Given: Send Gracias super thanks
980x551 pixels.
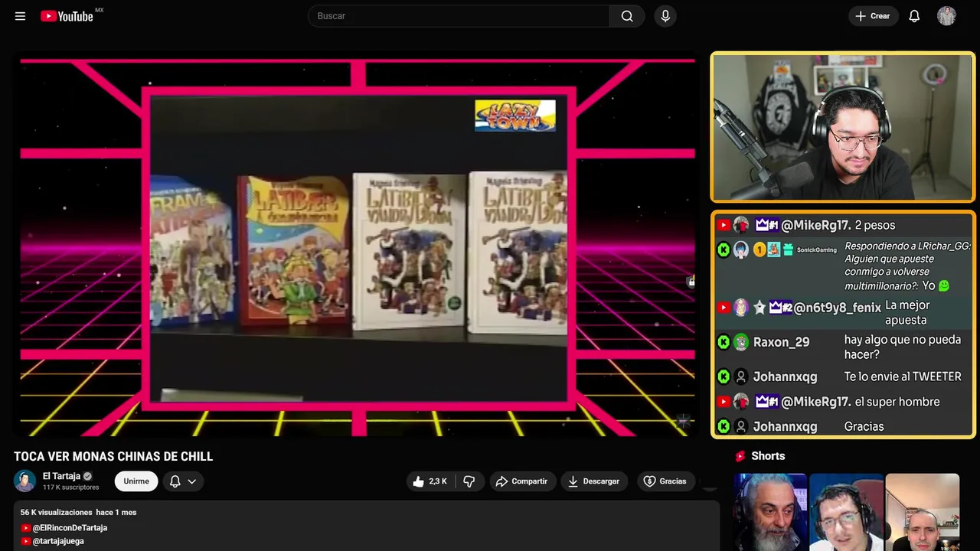Looking at the screenshot, I should pyautogui.click(x=665, y=481).
